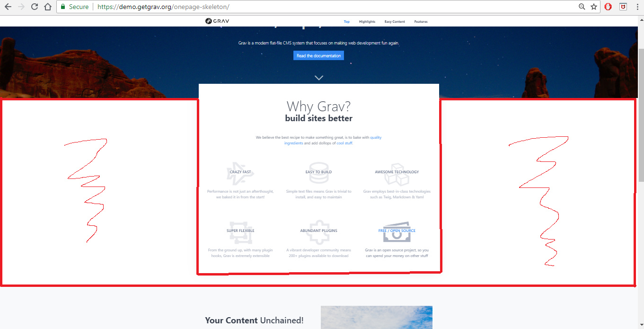
Task: Reload the page with the refresh icon
Action: coord(35,7)
